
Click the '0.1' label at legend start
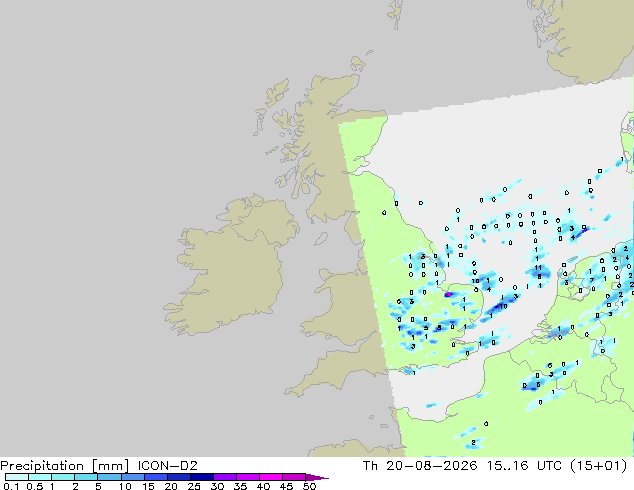[11, 486]
